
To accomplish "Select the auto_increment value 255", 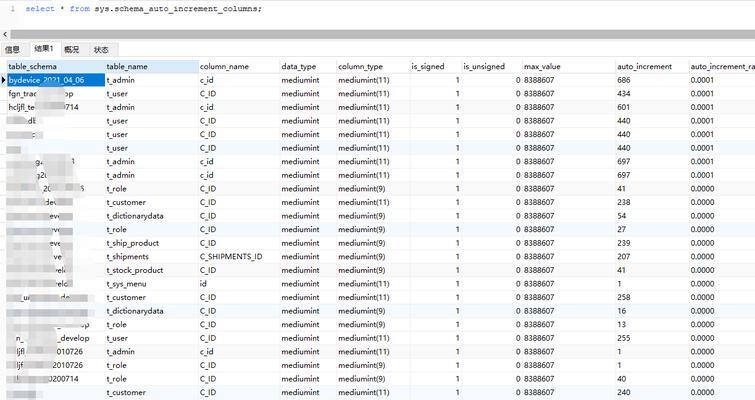I will 624,338.
